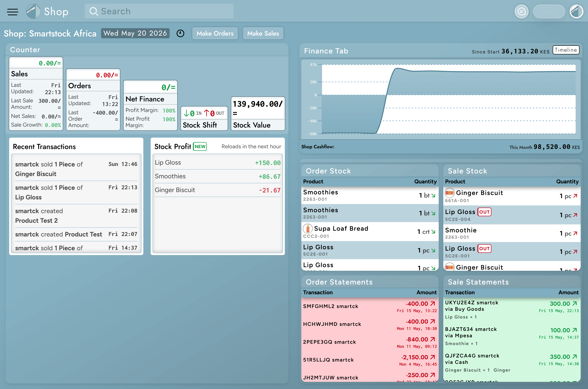
Task: Select second Smoothies 2263-001 order row
Action: click(x=370, y=213)
